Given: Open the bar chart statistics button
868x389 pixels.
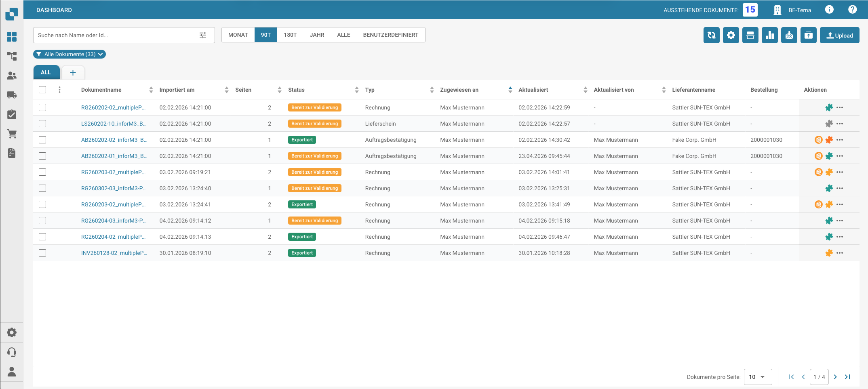Looking at the screenshot, I should pyautogui.click(x=770, y=35).
